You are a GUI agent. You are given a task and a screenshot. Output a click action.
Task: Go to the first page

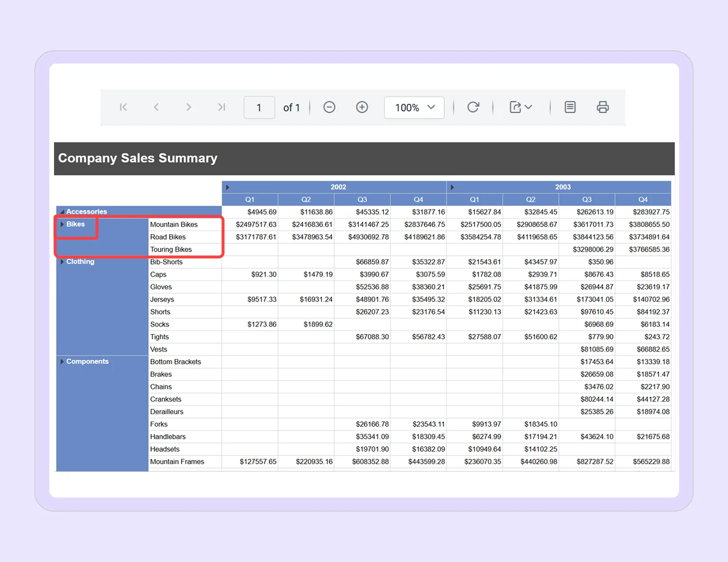pyautogui.click(x=123, y=107)
